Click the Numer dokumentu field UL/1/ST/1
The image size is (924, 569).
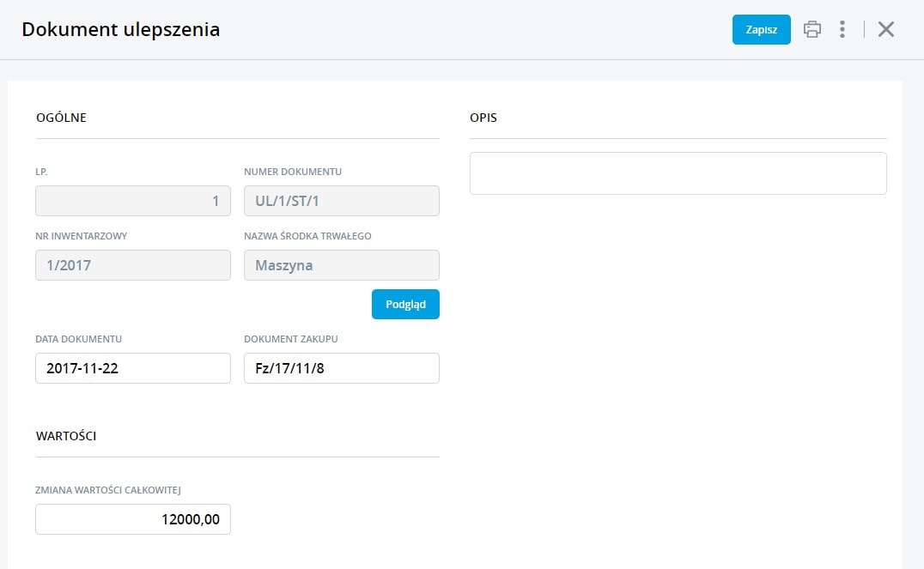point(342,201)
